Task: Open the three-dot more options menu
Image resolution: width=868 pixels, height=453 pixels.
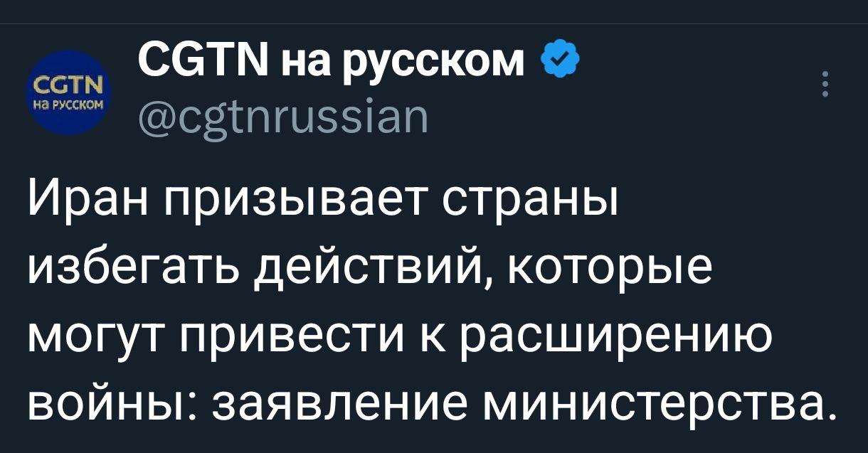Action: pos(825,84)
